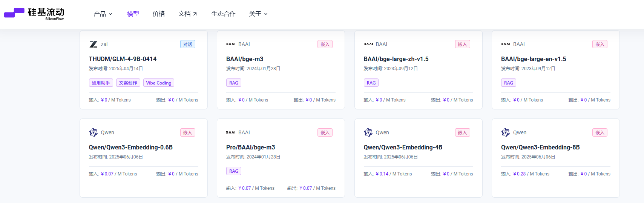Select the 模型 navigation tab

click(133, 14)
